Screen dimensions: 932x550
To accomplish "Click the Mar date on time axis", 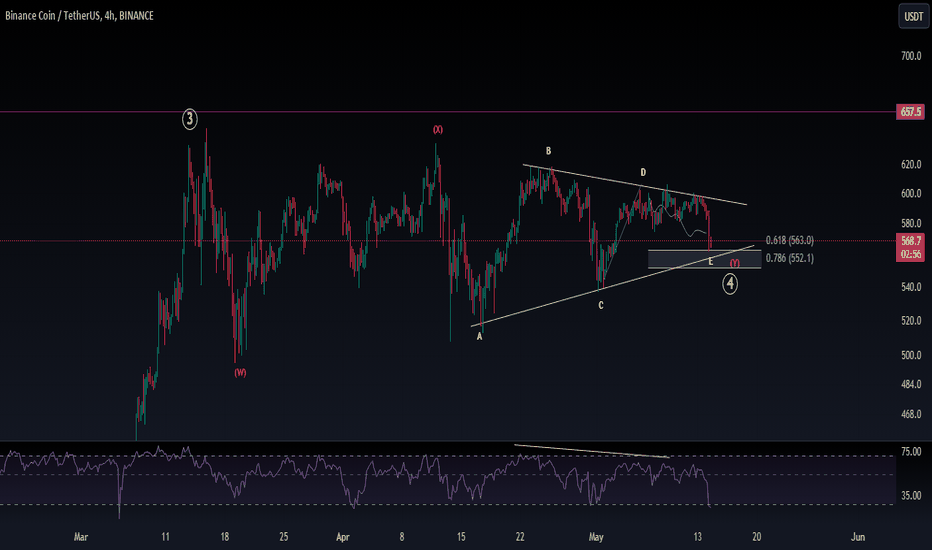I will pos(81,537).
